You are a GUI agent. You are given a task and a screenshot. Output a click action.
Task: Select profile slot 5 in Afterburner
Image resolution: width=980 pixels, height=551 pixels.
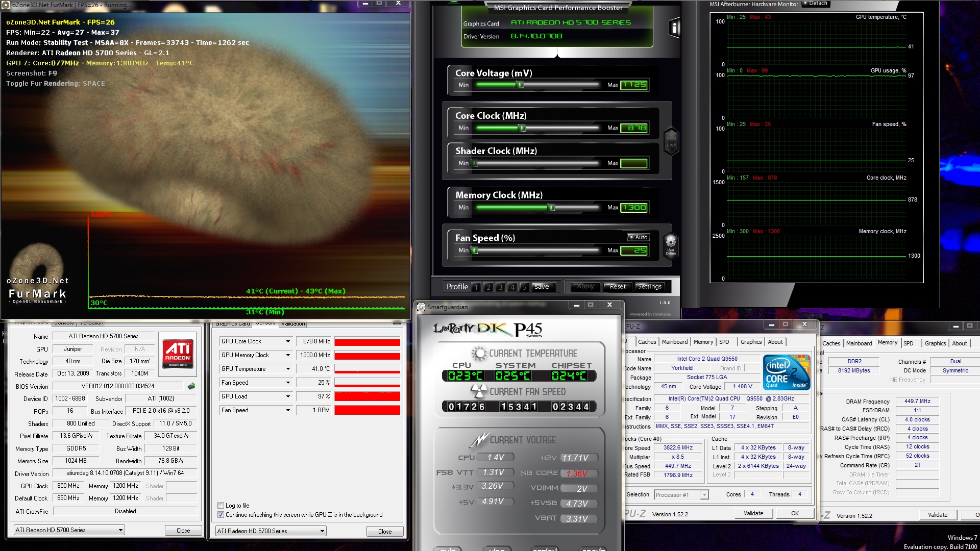(x=524, y=287)
